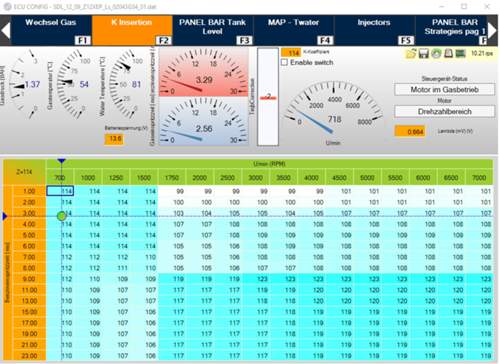Select cell 103 in row 3.00 under 1750
The width and height of the screenshot is (500, 364).
point(172,213)
